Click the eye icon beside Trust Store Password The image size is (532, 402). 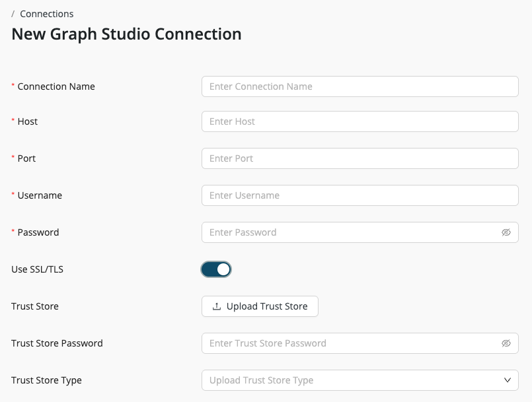506,343
